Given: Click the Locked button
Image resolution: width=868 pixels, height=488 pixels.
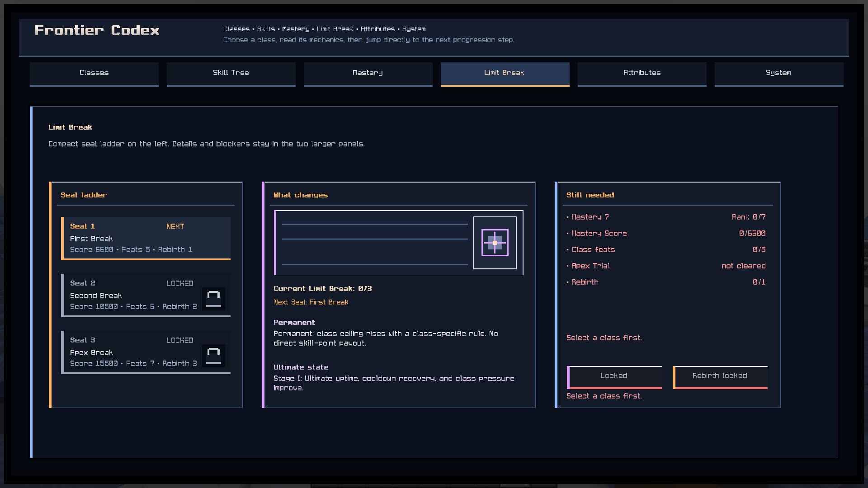Looking at the screenshot, I should (x=614, y=377).
